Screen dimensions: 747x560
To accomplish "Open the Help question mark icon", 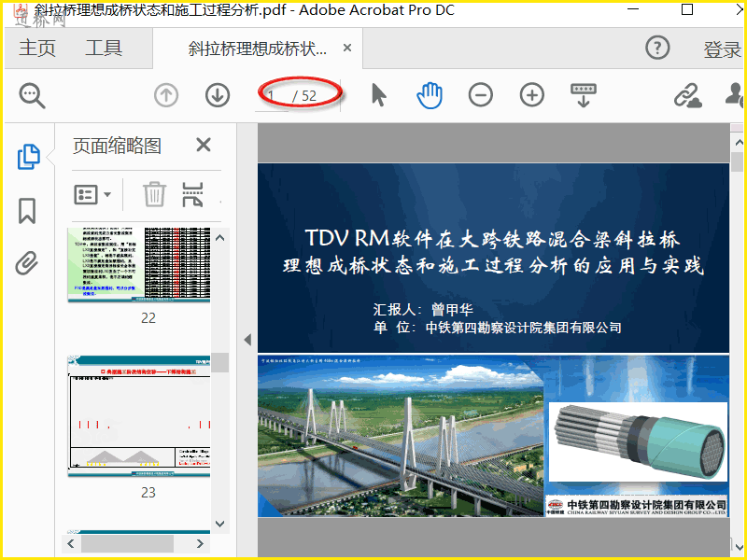I will pyautogui.click(x=657, y=48).
